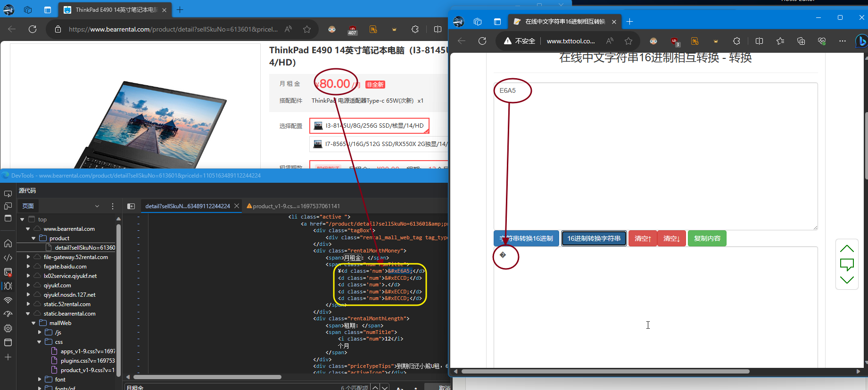Open the Performance gauge tool icon
Viewport: 868px width, 390px height.
(8, 314)
